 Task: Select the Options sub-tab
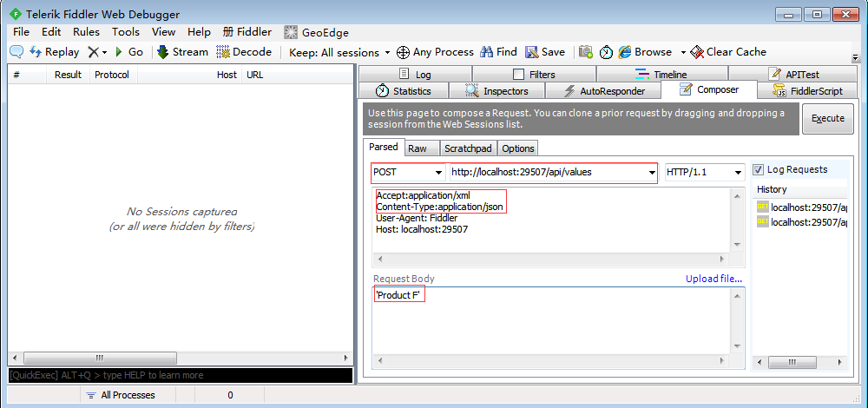(518, 148)
